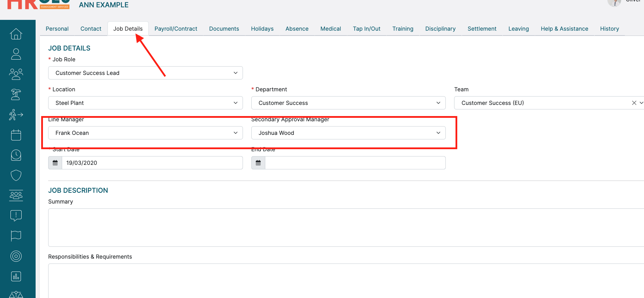The width and height of the screenshot is (644, 298).
Task: Open the single person profile icon
Action: pyautogui.click(x=16, y=54)
